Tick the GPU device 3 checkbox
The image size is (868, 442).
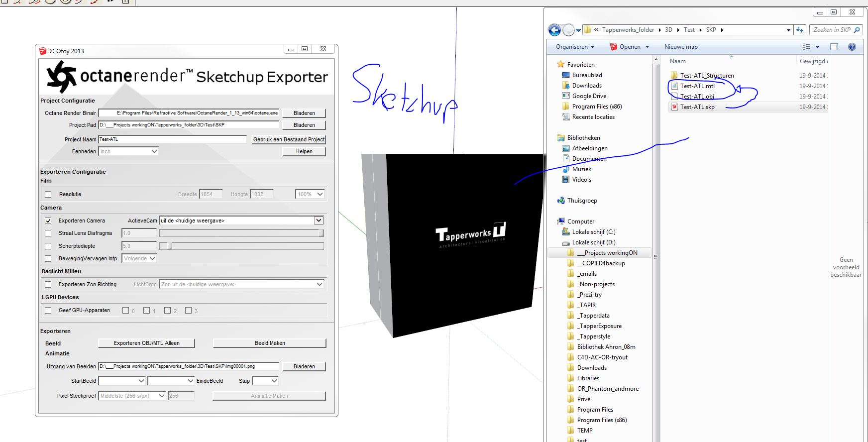coord(189,311)
